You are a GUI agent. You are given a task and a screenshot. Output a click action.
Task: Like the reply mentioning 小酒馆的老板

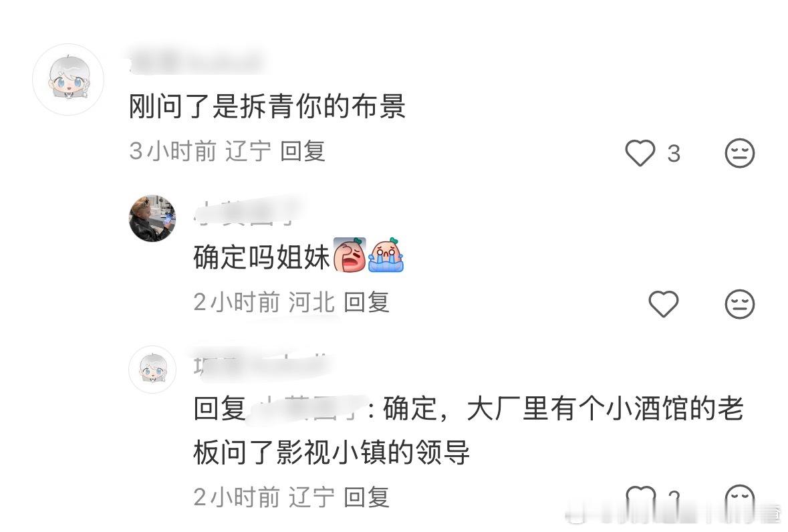tap(641, 499)
